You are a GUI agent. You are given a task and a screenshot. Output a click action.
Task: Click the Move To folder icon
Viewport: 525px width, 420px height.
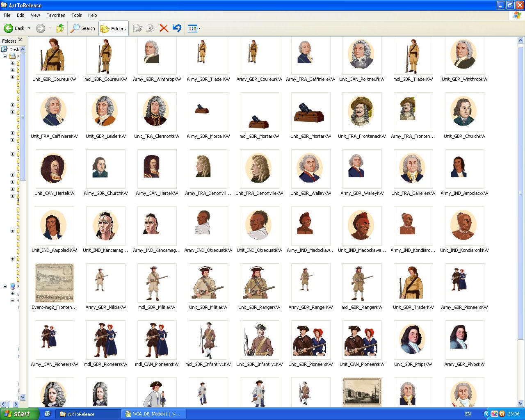coord(138,28)
